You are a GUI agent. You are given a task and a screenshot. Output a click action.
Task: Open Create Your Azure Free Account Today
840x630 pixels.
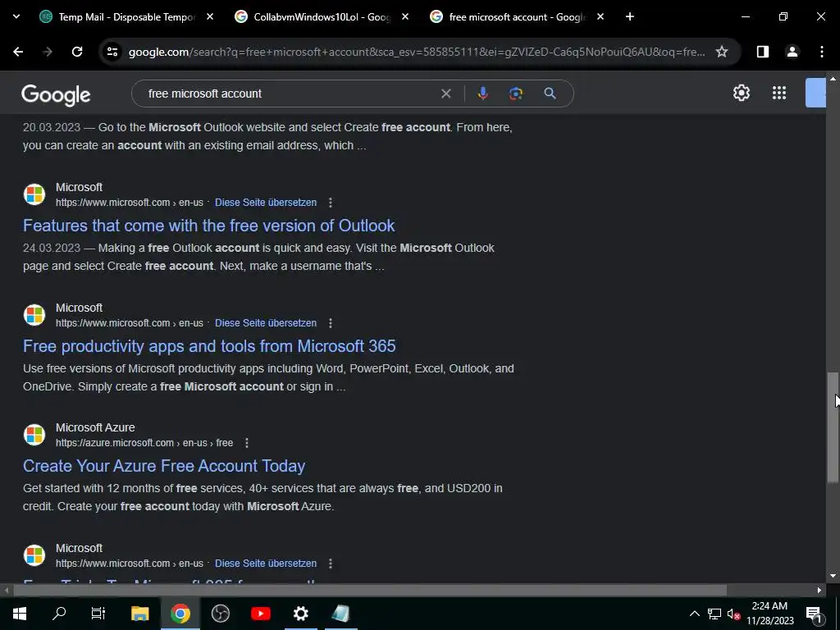pyautogui.click(x=164, y=466)
